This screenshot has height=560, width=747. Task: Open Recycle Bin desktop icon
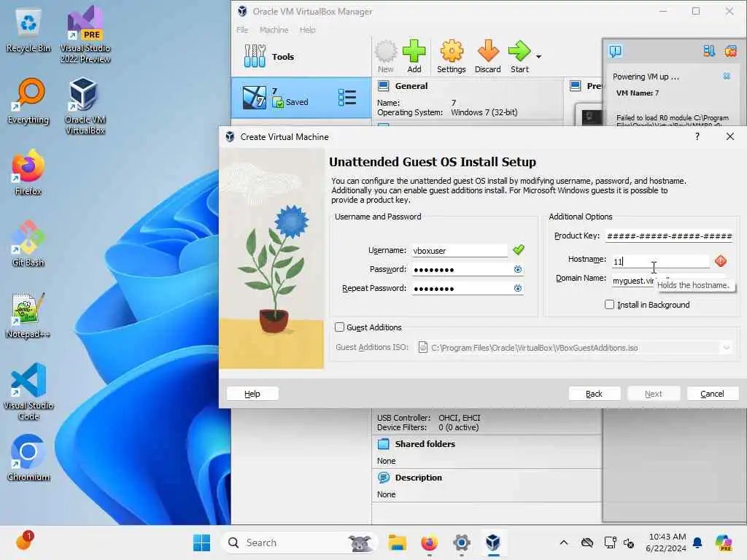tap(28, 31)
